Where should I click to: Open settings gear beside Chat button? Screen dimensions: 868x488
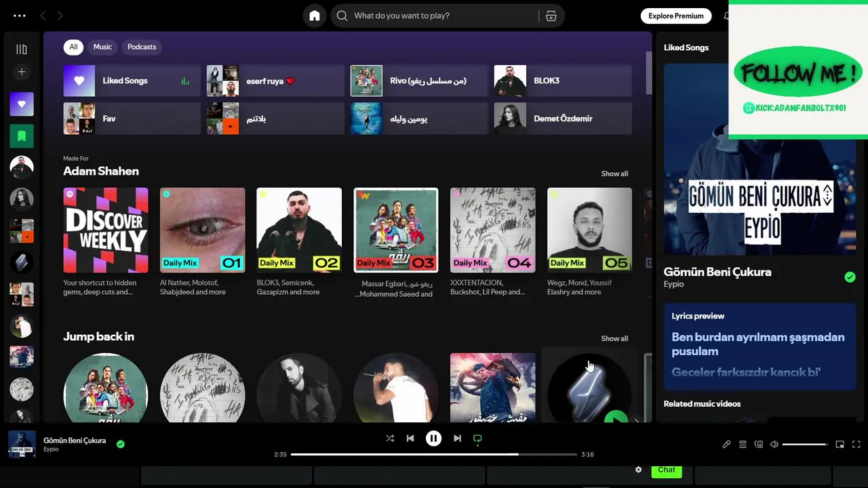(x=638, y=470)
